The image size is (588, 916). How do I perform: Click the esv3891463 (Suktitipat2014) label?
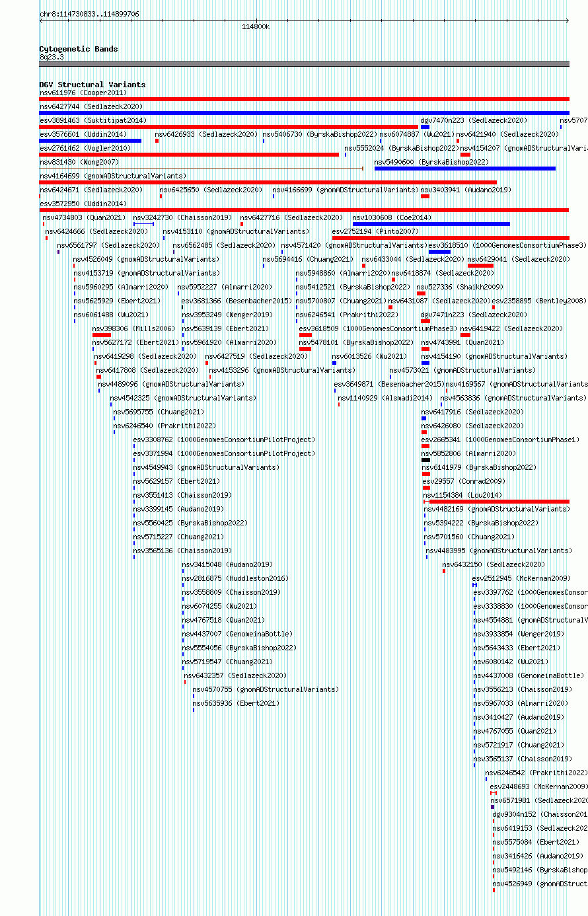93,120
